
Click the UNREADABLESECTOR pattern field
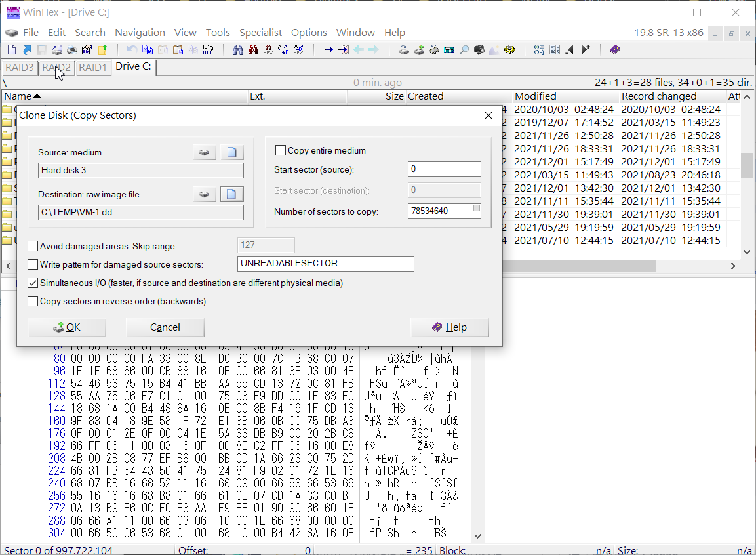tap(325, 264)
